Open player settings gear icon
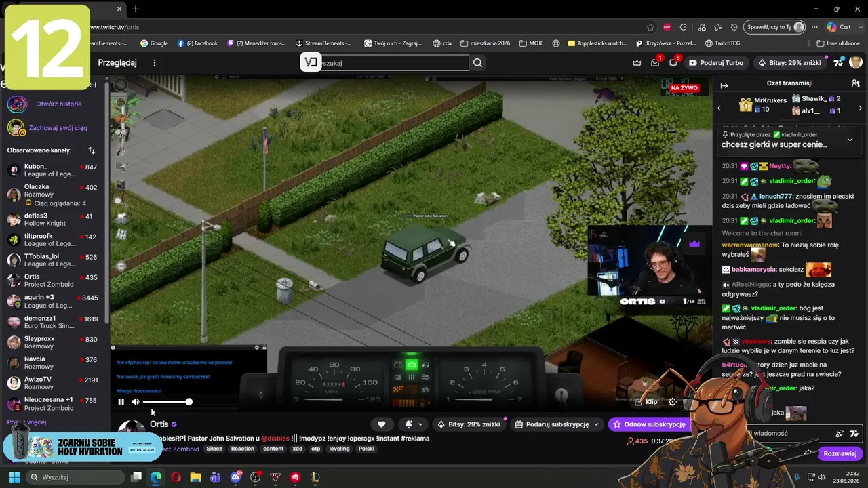868x488 pixels. 673,402
